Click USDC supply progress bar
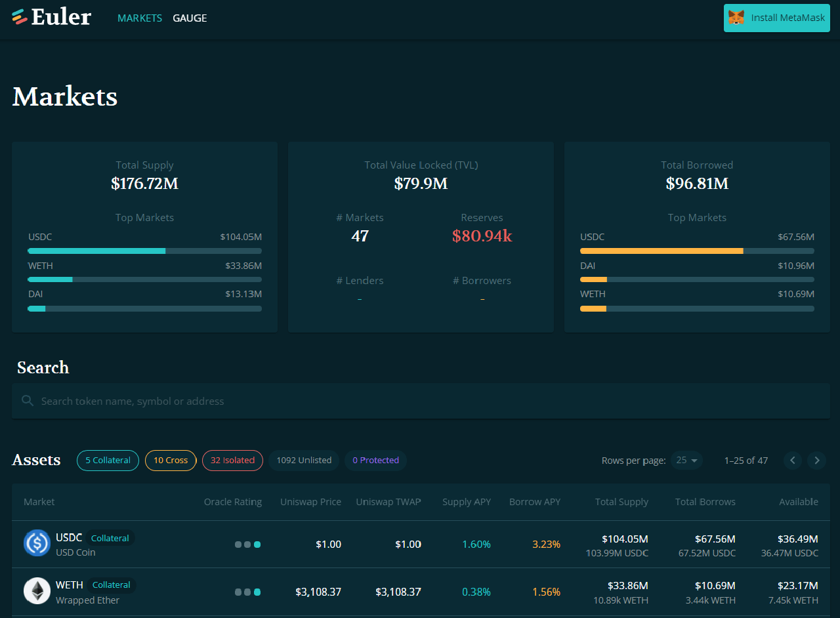 pyautogui.click(x=144, y=251)
